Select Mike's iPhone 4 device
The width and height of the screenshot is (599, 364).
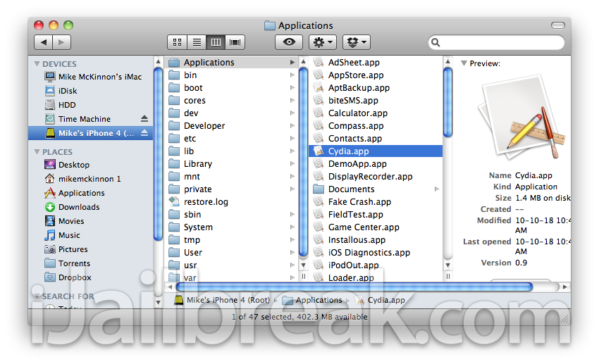pyautogui.click(x=90, y=133)
